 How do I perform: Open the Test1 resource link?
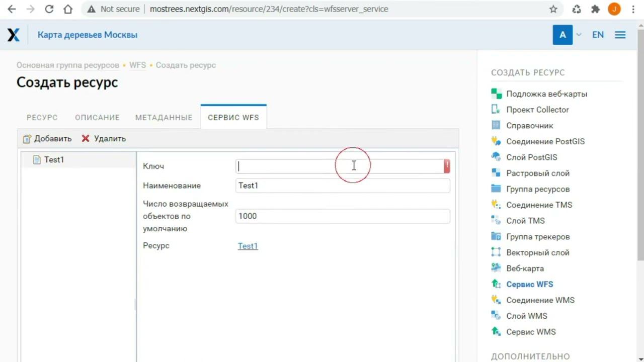pos(248,246)
